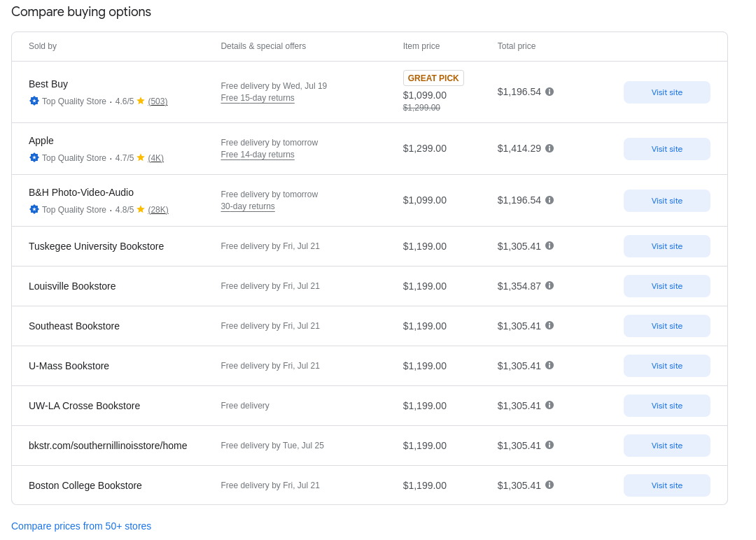
Task: Click the GREAT PICK badge
Action: (433, 78)
